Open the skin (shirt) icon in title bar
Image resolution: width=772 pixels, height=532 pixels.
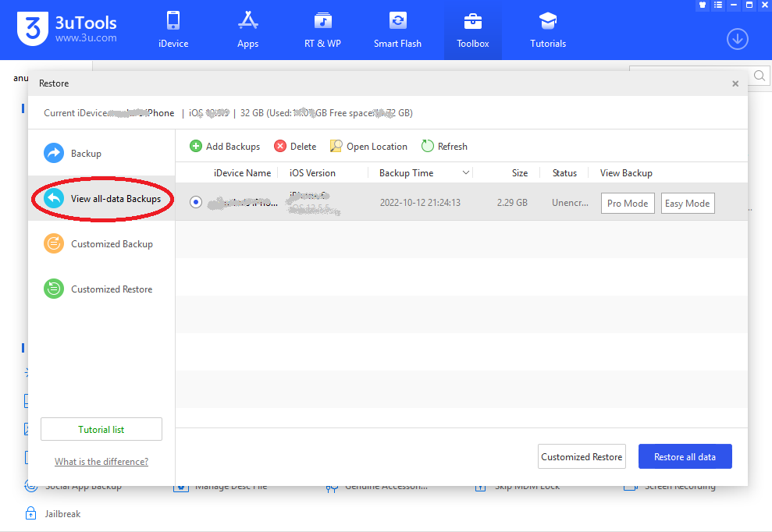tap(703, 5)
